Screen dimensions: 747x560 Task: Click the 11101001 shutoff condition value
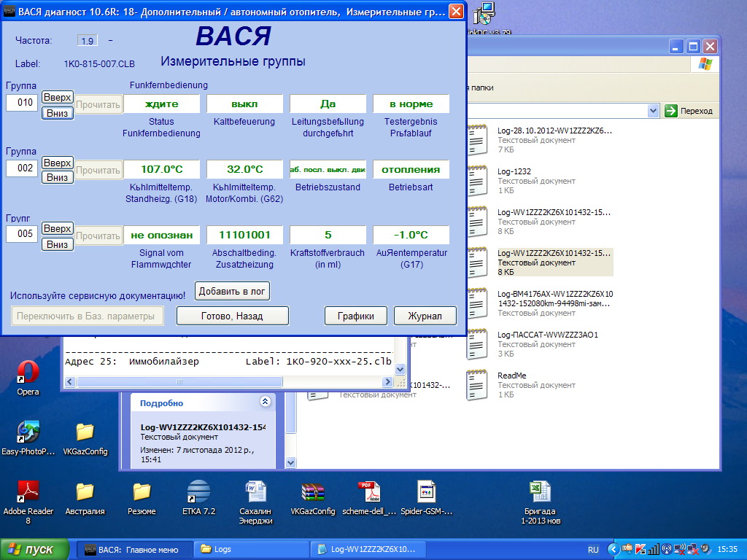(244, 236)
